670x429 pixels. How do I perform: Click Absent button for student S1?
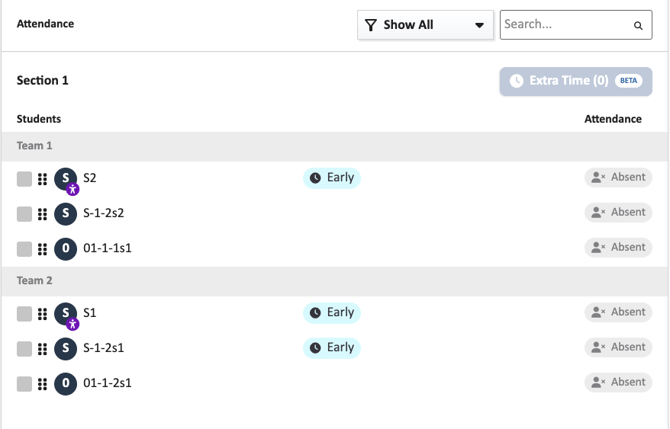618,312
